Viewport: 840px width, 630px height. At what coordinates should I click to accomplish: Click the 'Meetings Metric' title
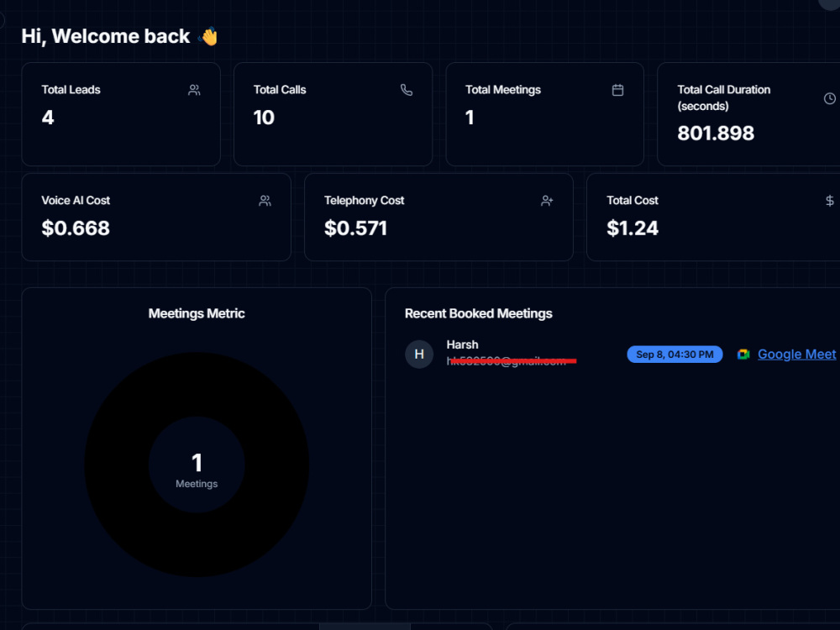tap(197, 313)
